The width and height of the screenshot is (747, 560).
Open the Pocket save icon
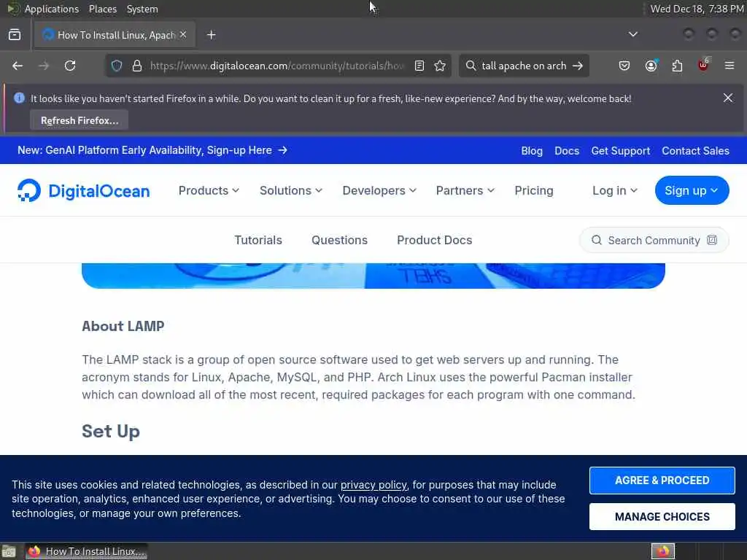click(624, 66)
